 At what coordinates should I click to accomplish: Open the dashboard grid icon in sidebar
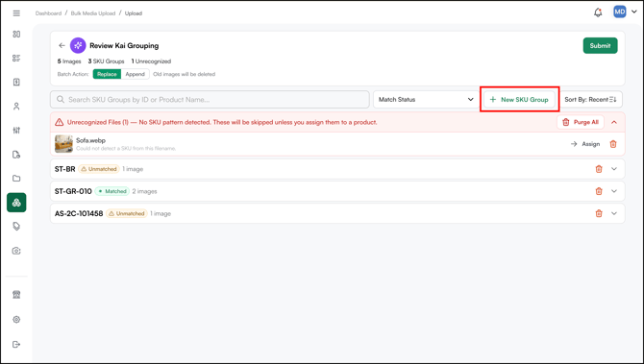[16, 34]
